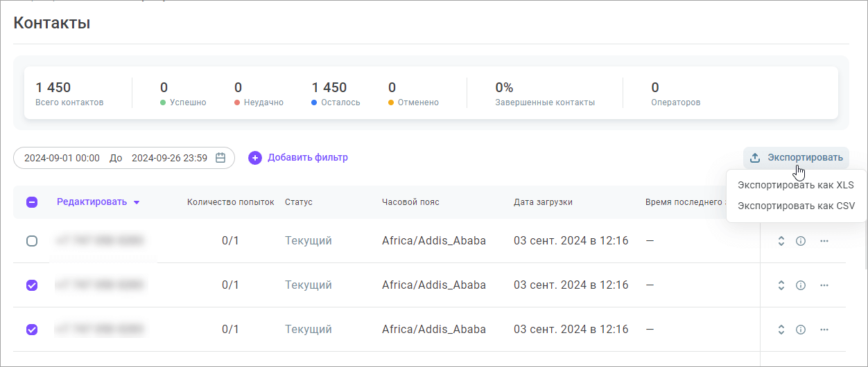Image resolution: width=868 pixels, height=367 pixels.
Task: Click the Неудачно stat label
Action: coord(263,102)
